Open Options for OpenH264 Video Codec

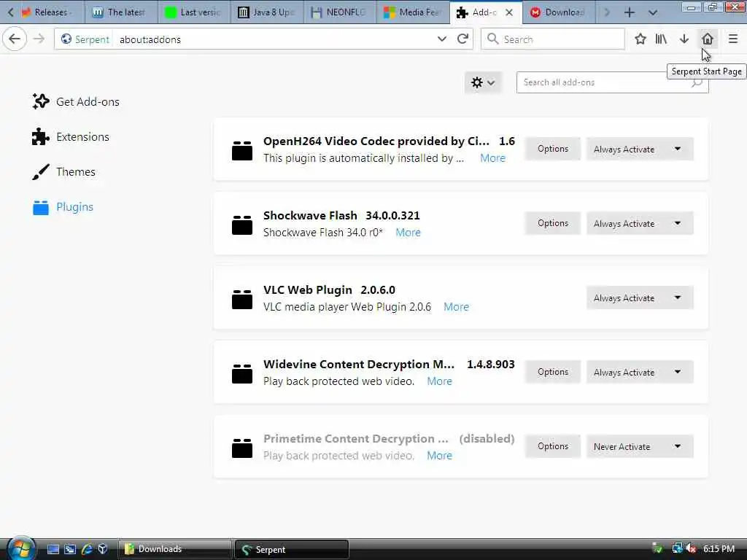tap(553, 149)
